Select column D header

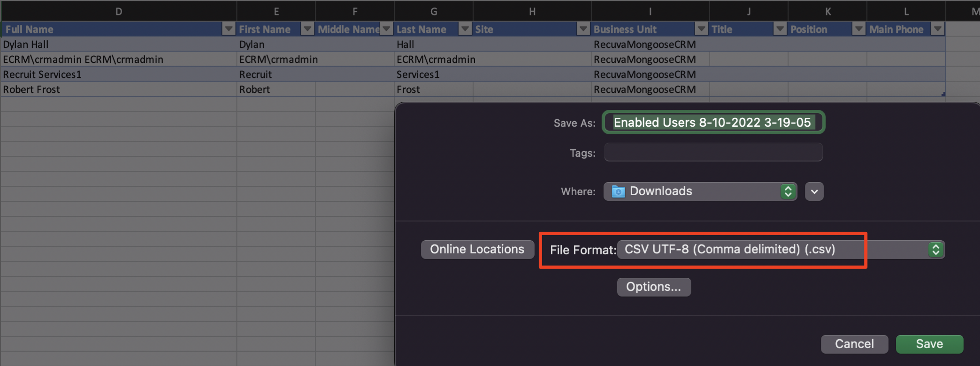pos(119,11)
